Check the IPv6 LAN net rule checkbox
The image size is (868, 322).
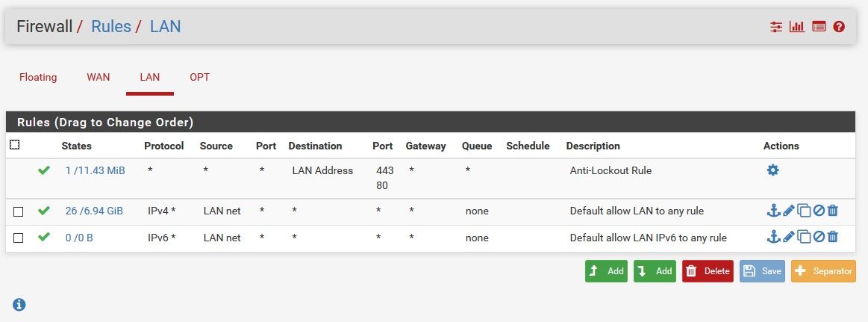(x=18, y=238)
